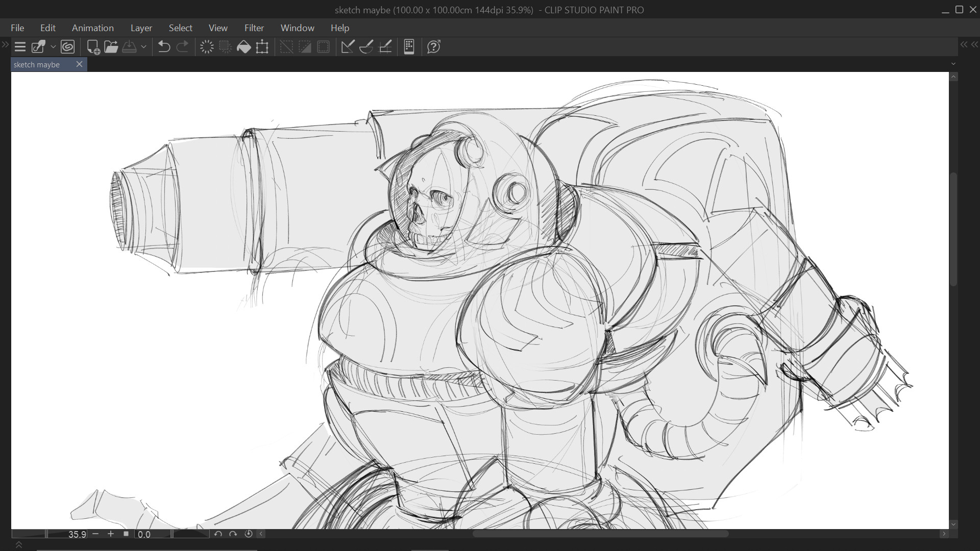
Task: Toggle Snap to Special Ruler icon
Action: (x=366, y=47)
